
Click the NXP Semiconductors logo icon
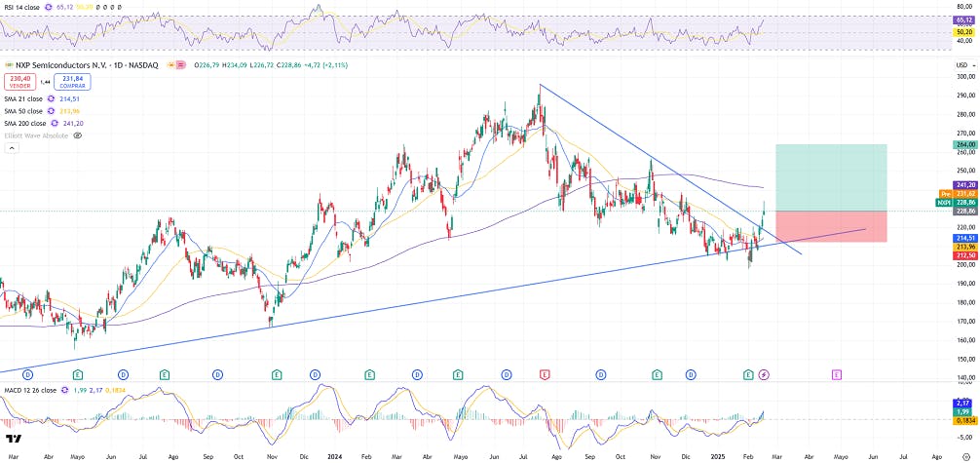pyautogui.click(x=9, y=65)
